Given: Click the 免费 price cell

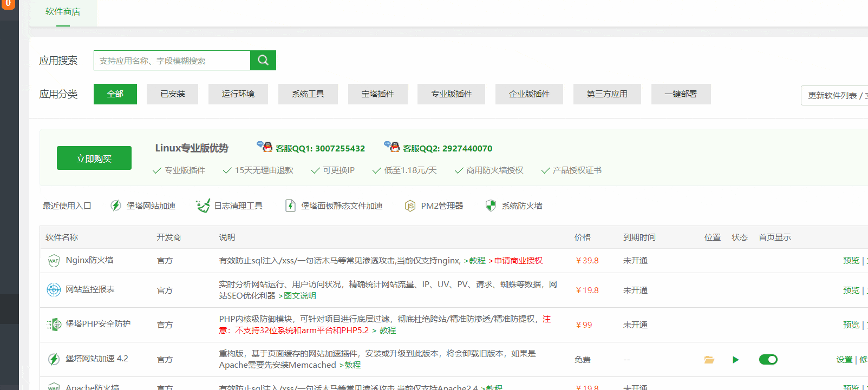Looking at the screenshot, I should click(x=583, y=360).
